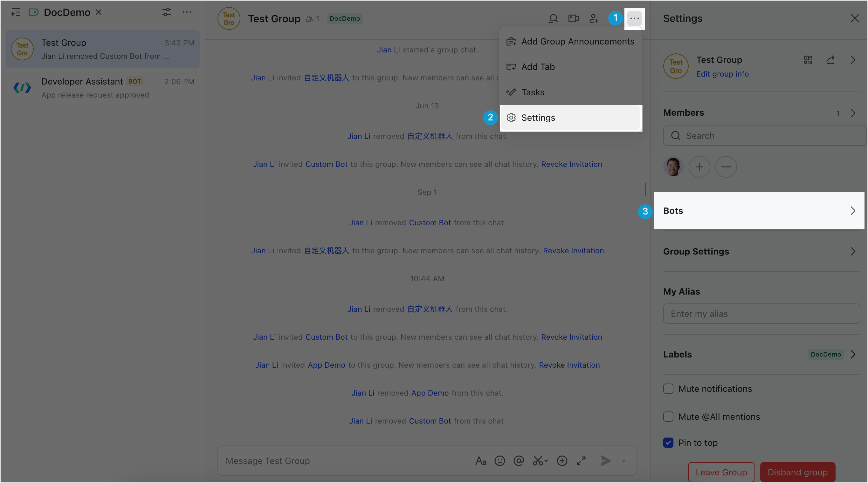The height and width of the screenshot is (483, 868).
Task: Open the emoji picker in message box
Action: tap(499, 461)
